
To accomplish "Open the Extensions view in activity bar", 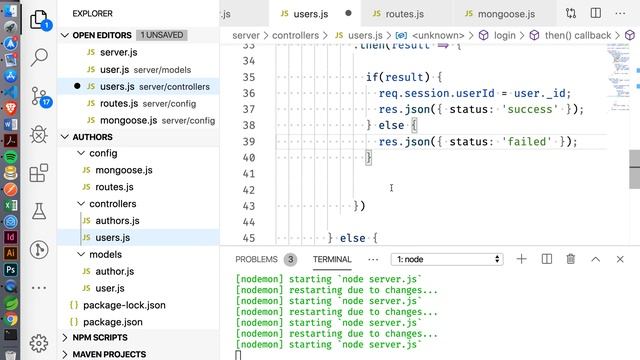I will point(39,173).
